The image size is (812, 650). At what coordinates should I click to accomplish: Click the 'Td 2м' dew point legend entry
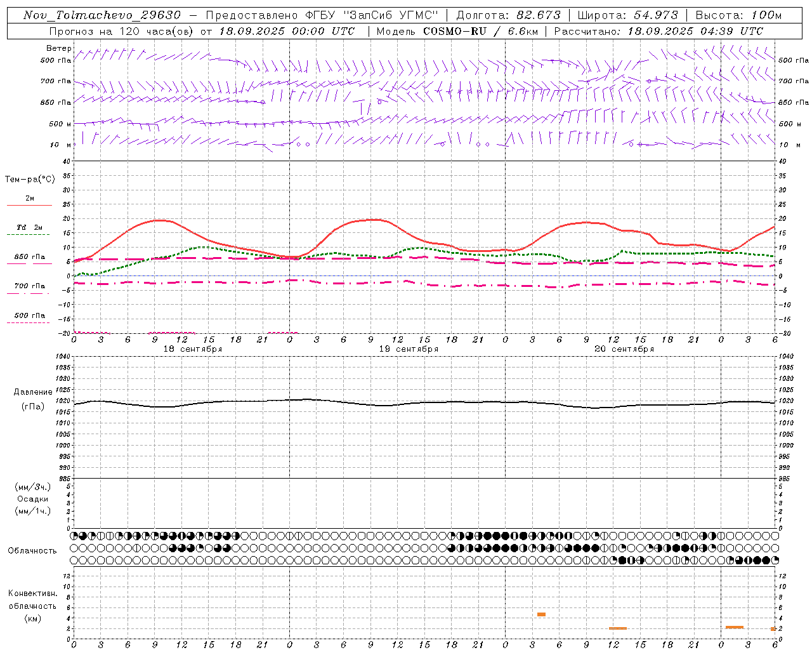30,227
